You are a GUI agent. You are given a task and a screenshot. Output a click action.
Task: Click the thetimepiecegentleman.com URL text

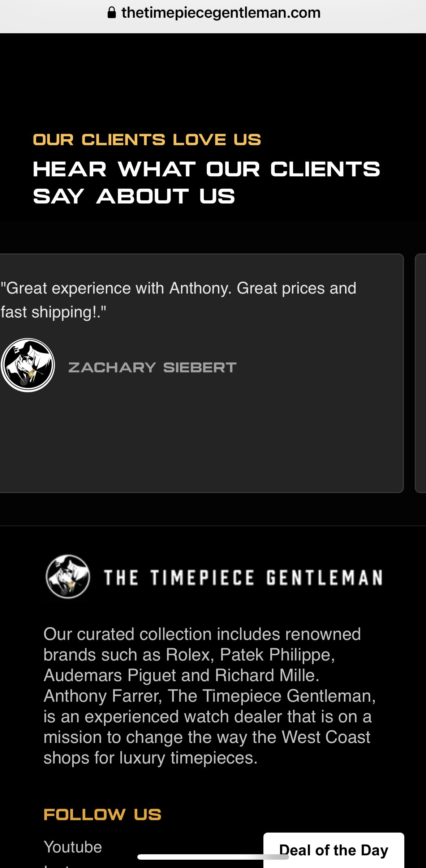(221, 13)
